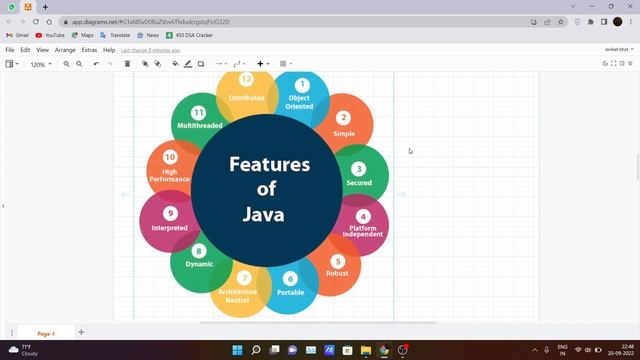The image size is (640, 360).
Task: Collapse toolbar with double-chevron icon
Action: pyautogui.click(x=631, y=64)
